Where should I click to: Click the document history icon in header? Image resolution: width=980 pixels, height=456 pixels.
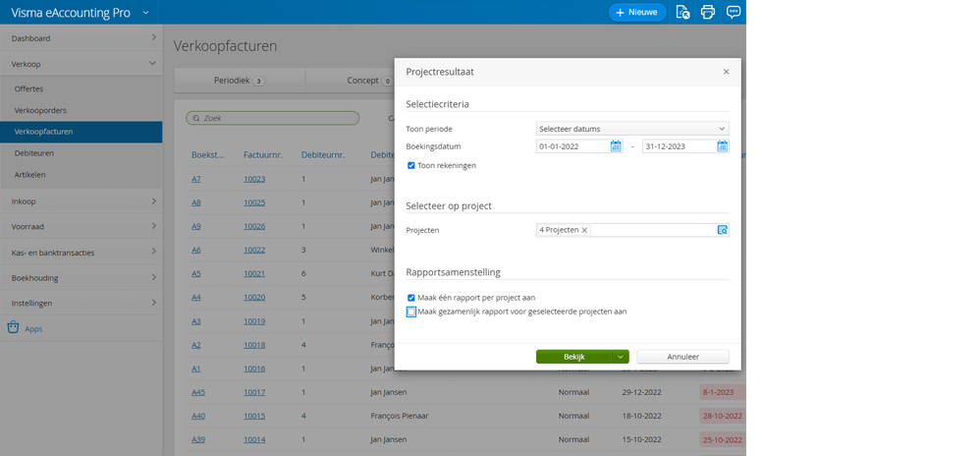683,12
